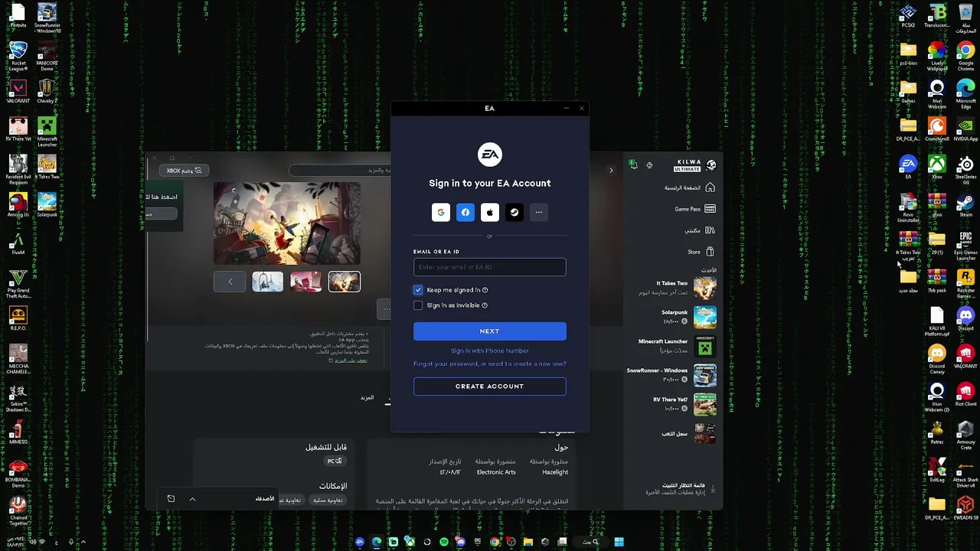Select Minecraft Launcher in Xbox recent list
Image resolution: width=980 pixels, height=551 pixels.
(677, 345)
